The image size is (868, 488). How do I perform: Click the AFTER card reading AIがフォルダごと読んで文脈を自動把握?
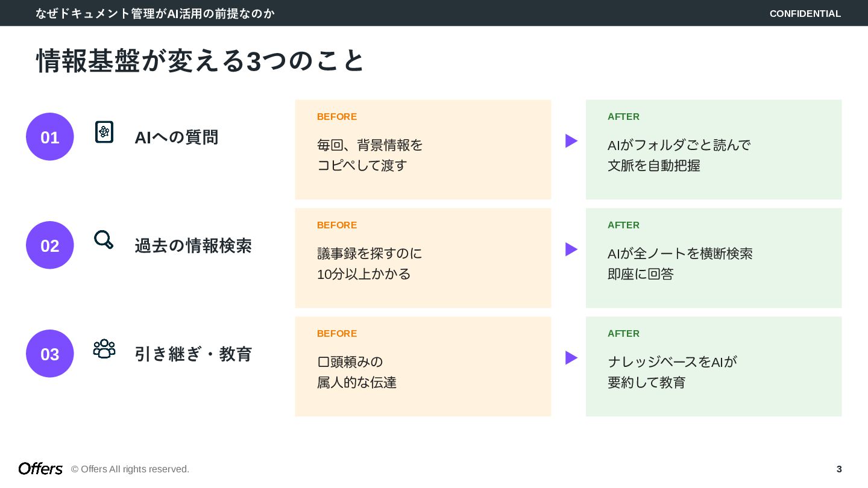click(714, 149)
